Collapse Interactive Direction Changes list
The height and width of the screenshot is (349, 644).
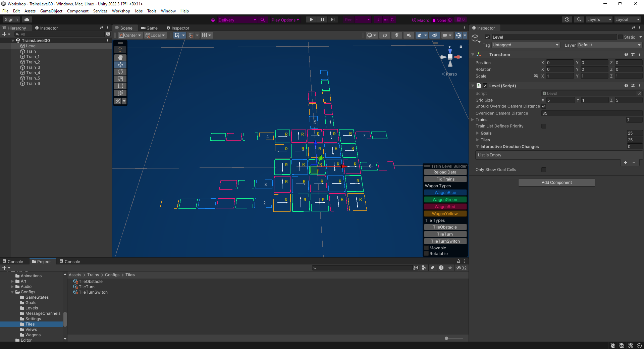pyautogui.click(x=478, y=147)
